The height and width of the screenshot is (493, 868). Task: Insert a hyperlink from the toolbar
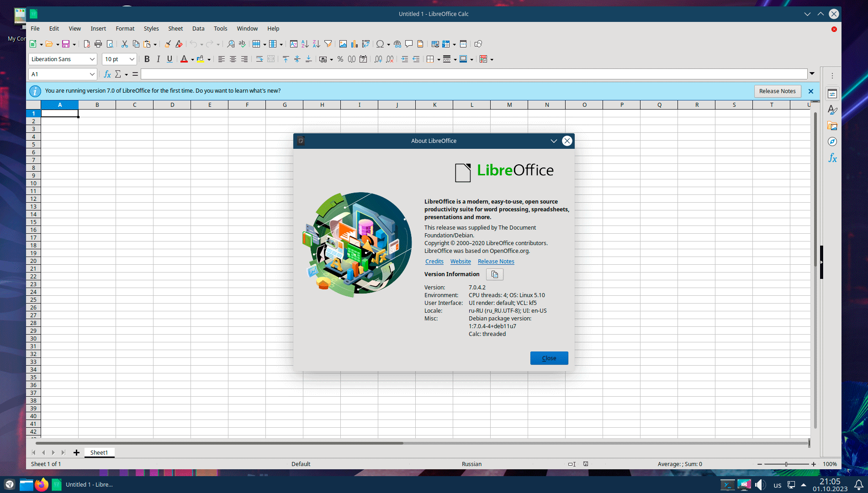tap(397, 44)
